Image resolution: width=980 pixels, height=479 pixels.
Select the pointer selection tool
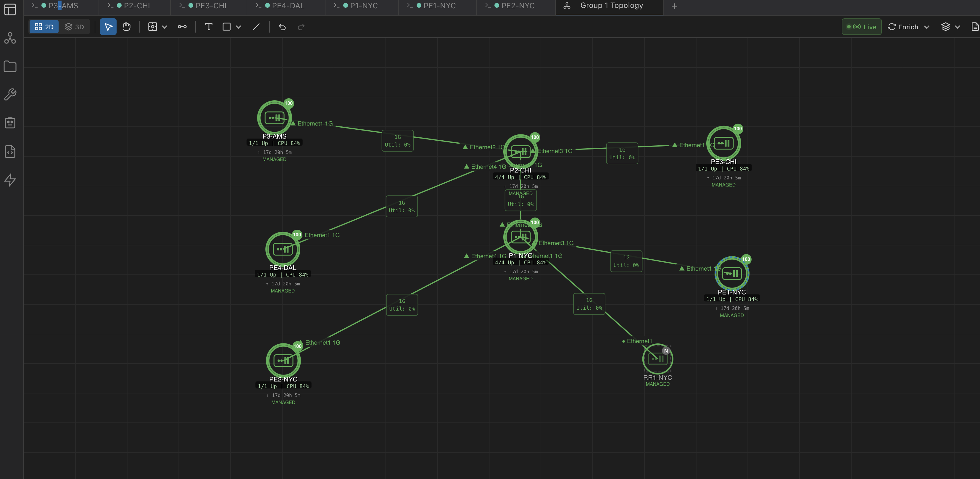(x=108, y=27)
